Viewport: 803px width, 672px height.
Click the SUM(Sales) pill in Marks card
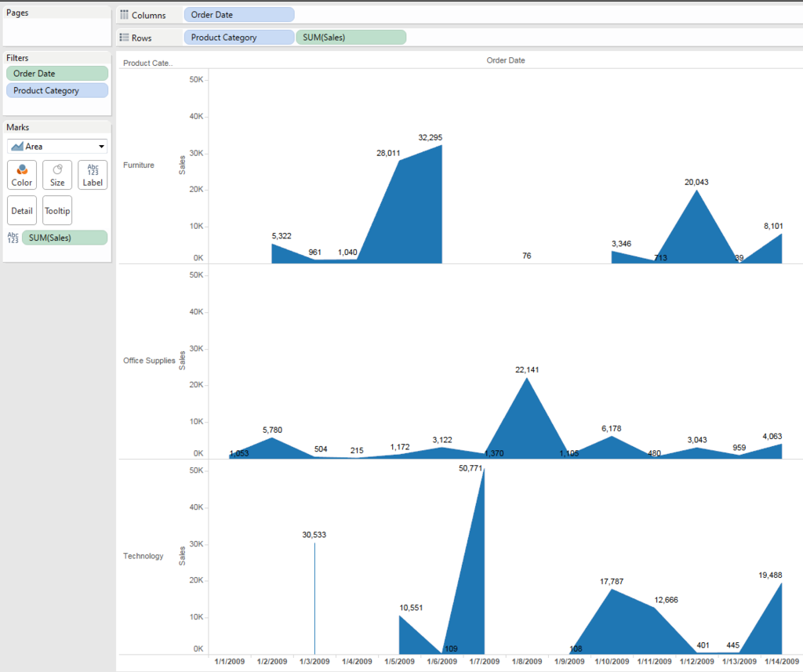point(65,238)
